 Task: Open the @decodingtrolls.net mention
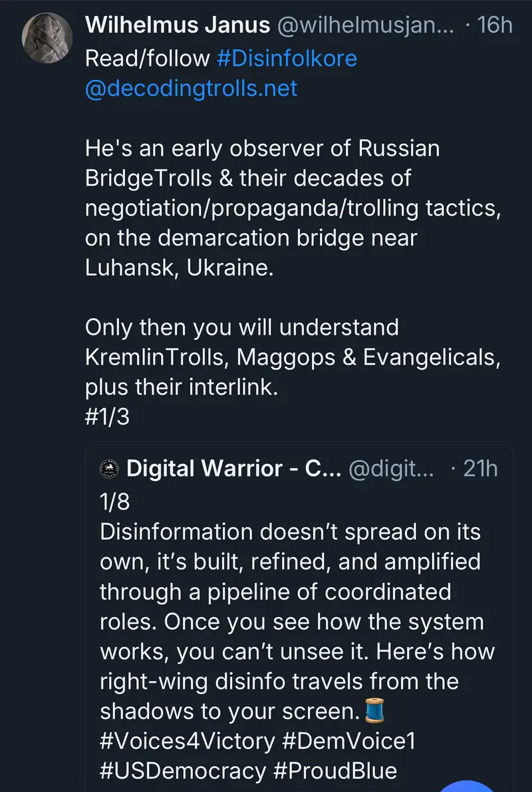pyautogui.click(x=191, y=89)
